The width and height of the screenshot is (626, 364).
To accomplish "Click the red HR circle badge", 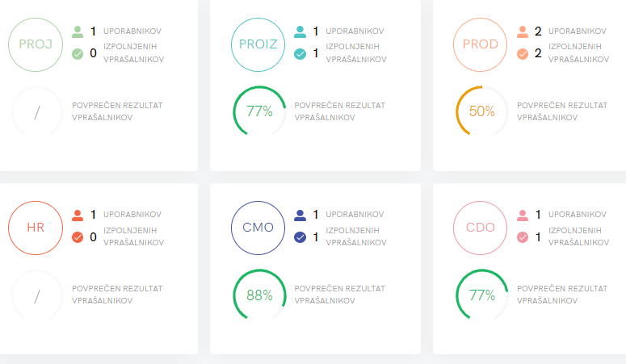I will point(36,228).
